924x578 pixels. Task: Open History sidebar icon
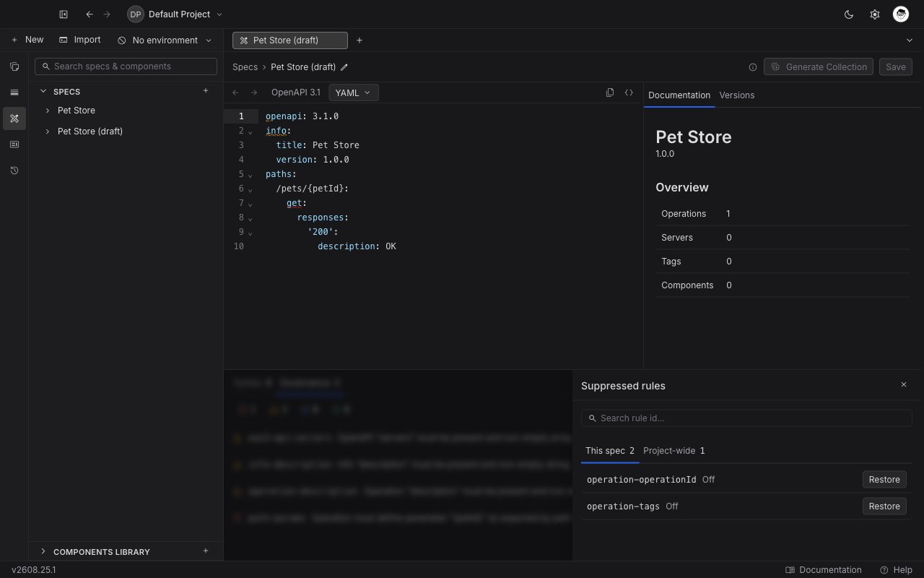click(x=14, y=171)
